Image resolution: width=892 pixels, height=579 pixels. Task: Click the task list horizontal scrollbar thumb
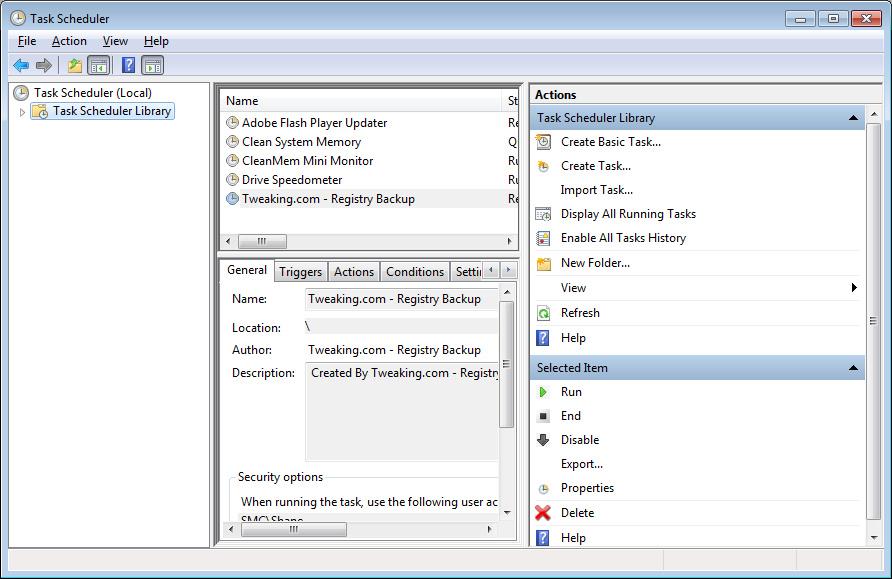tap(262, 241)
